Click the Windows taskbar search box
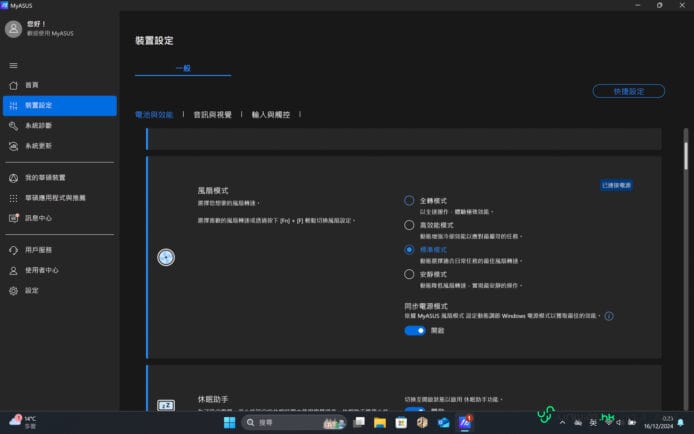The height and width of the screenshot is (434, 694). (285, 423)
